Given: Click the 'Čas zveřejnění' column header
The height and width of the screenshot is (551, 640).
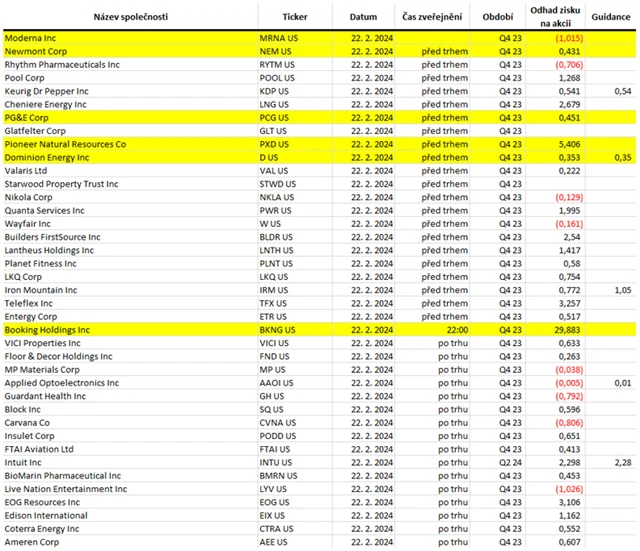Looking at the screenshot, I should coord(432,18).
